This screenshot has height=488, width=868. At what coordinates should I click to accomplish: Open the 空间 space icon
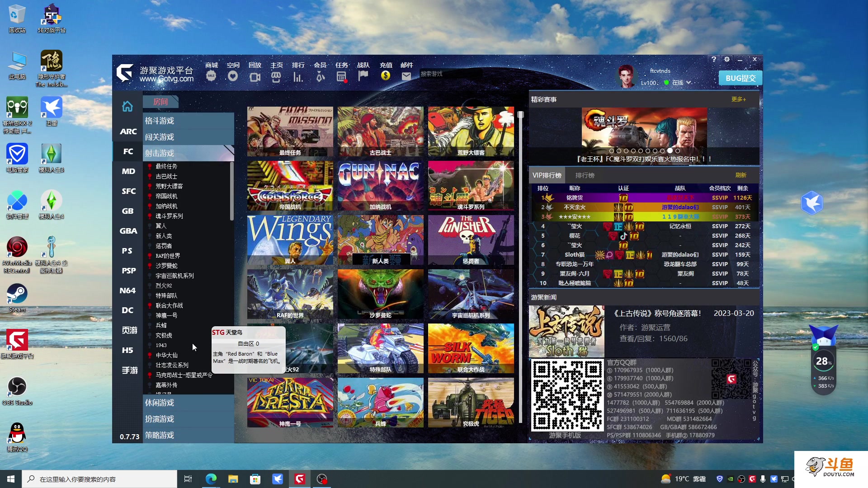(233, 76)
